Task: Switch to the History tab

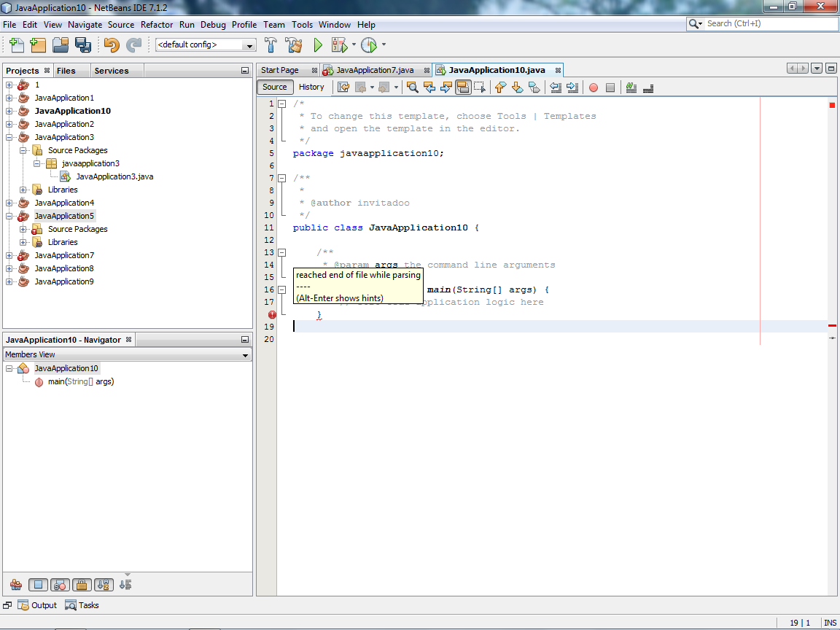Action: [x=311, y=87]
